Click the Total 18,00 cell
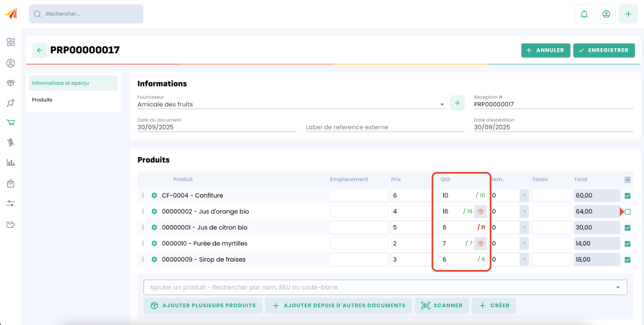 point(597,259)
